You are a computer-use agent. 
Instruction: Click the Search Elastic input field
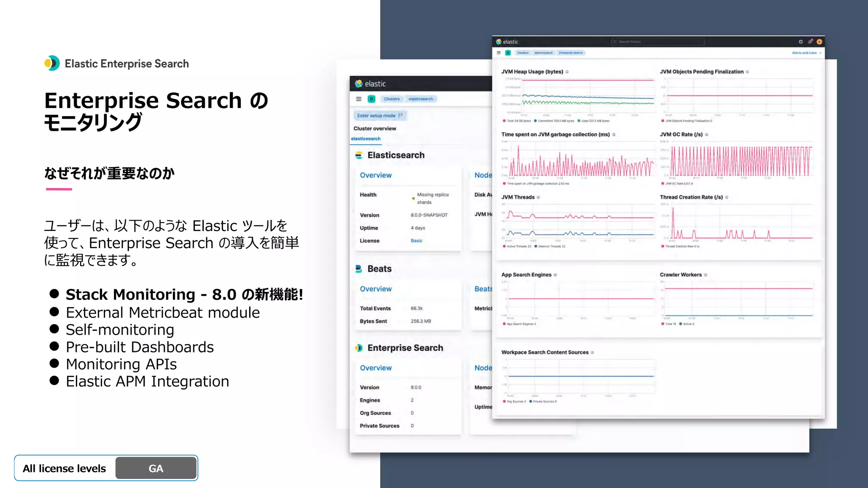[658, 42]
